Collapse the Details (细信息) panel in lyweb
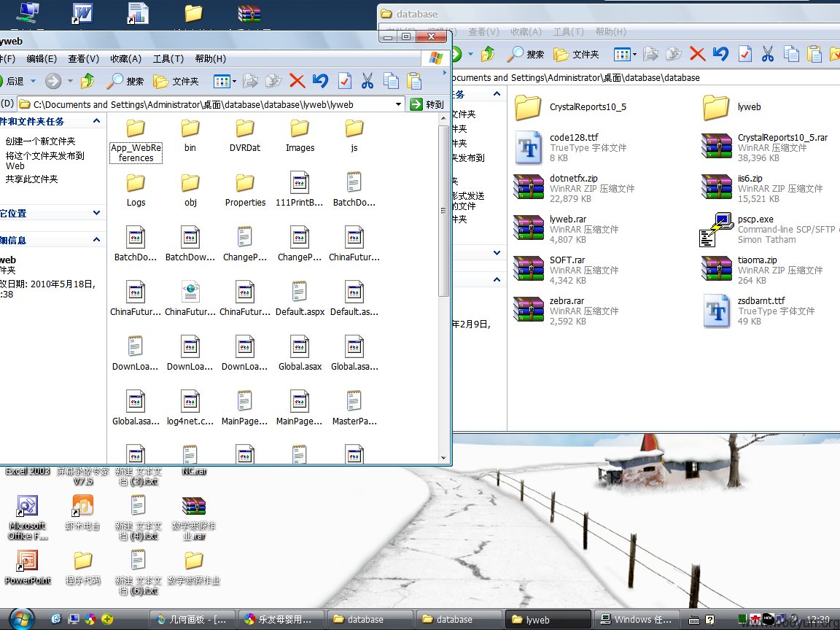The height and width of the screenshot is (630, 840). [x=96, y=239]
